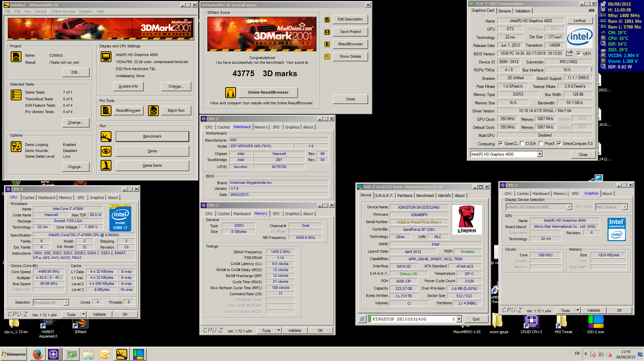The height and width of the screenshot is (361, 644).
Task: Open the GPU-Z graphics card selector dropdown
Action: pos(540,154)
